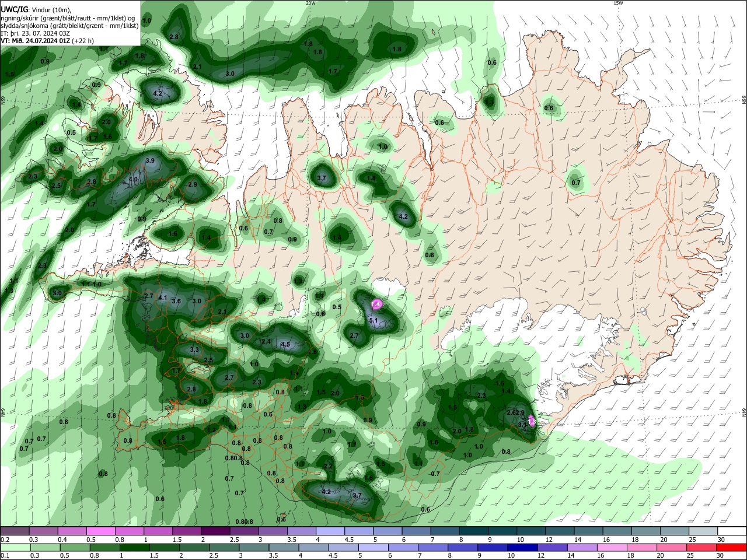Click the 2.4 precipitation value

pos(266,342)
